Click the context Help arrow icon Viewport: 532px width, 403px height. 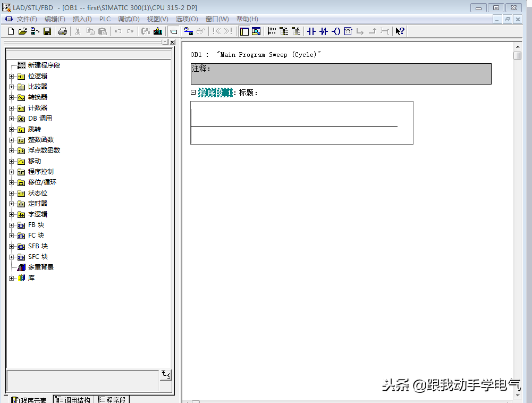400,31
